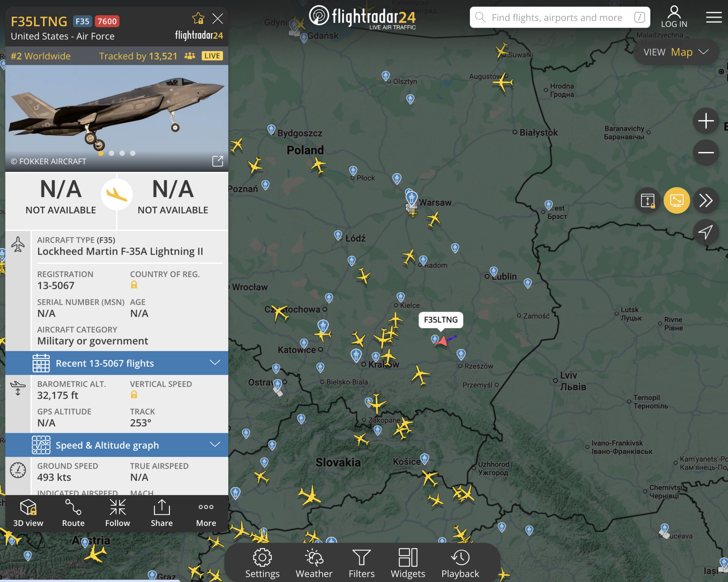The width and height of the screenshot is (728, 582).
Task: Click the flight search field
Action: (560, 17)
